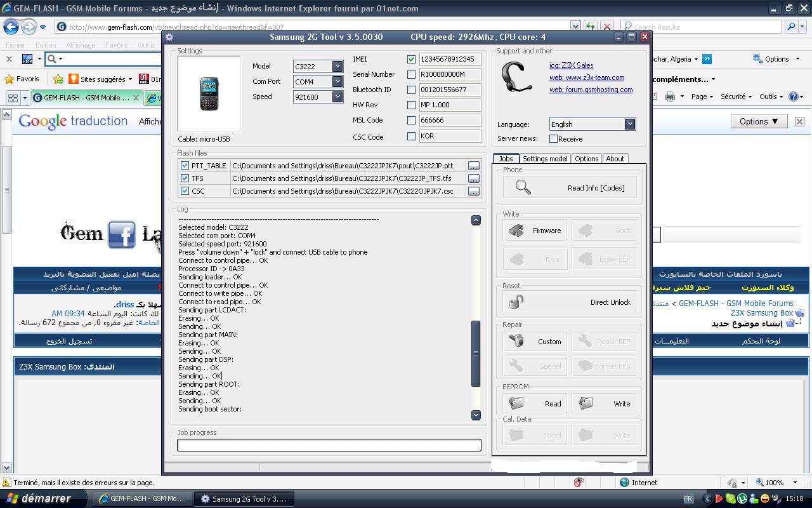Click the IE search magnifier icon
This screenshot has width=812, height=508.
click(x=791, y=27)
